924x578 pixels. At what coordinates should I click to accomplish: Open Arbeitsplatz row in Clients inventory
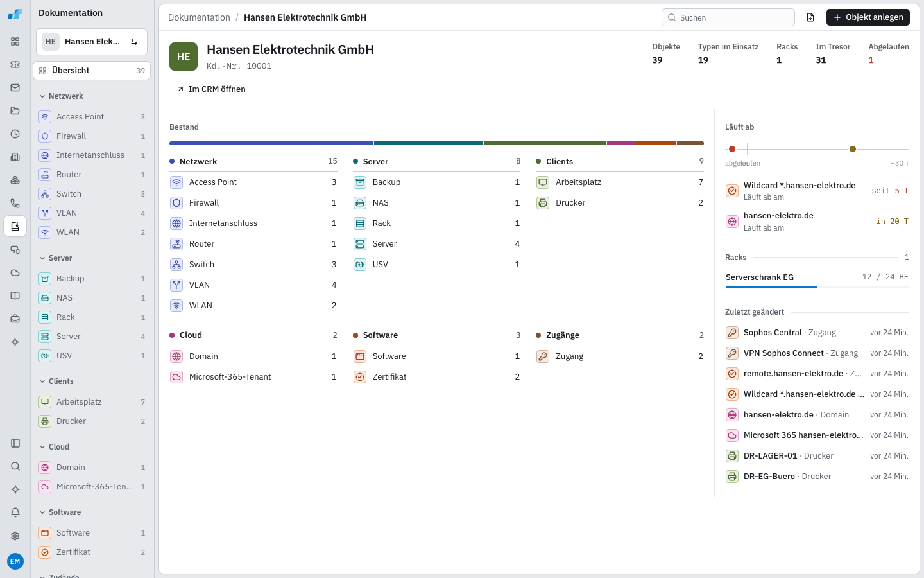620,182
